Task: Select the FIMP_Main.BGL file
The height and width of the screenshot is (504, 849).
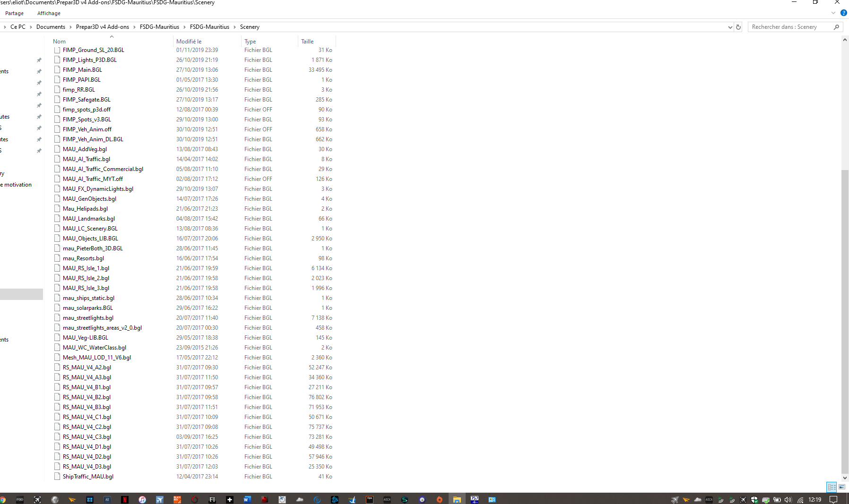Action: [x=82, y=70]
